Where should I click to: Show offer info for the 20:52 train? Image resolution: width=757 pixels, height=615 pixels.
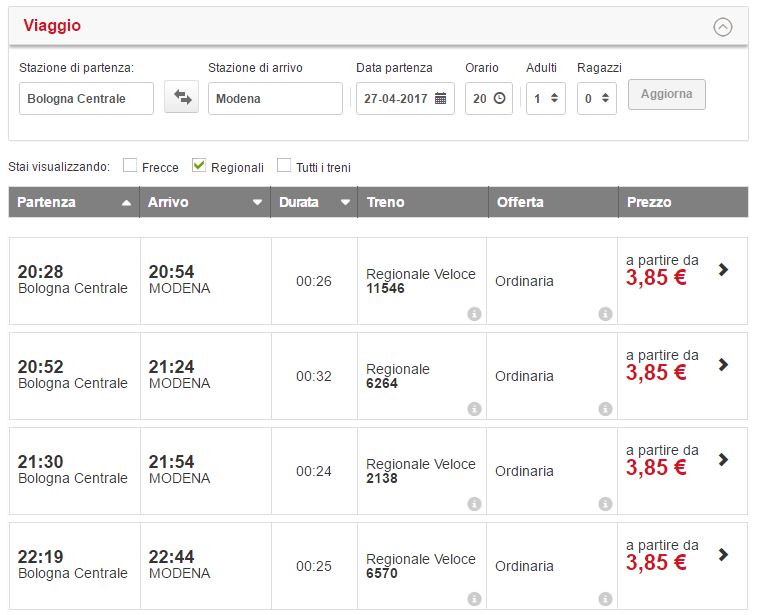point(605,409)
